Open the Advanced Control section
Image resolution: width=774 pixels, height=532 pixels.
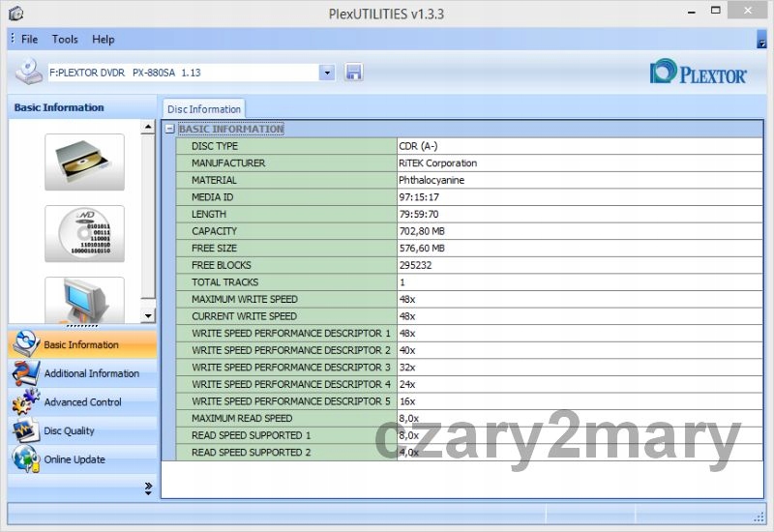[x=81, y=401]
